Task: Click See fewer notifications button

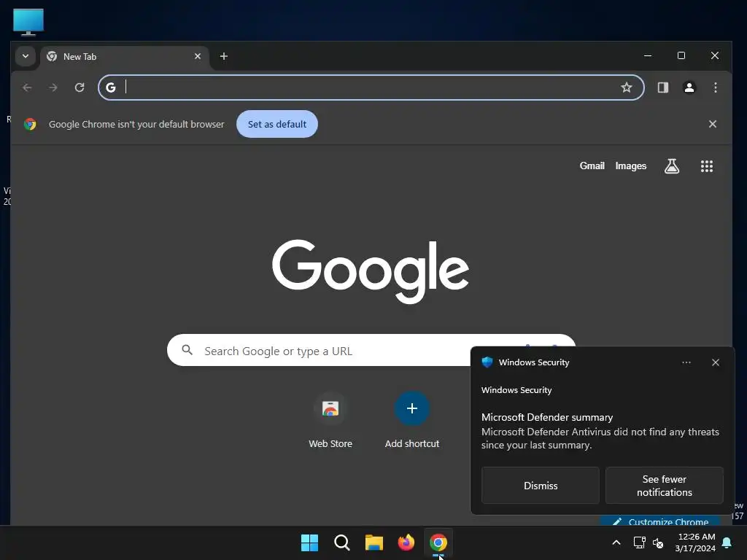Action: point(664,485)
